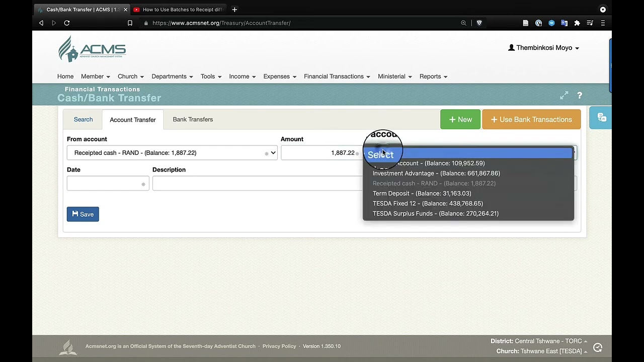The image size is (644, 362).
Task: Expand the Tools menu
Action: click(211, 76)
